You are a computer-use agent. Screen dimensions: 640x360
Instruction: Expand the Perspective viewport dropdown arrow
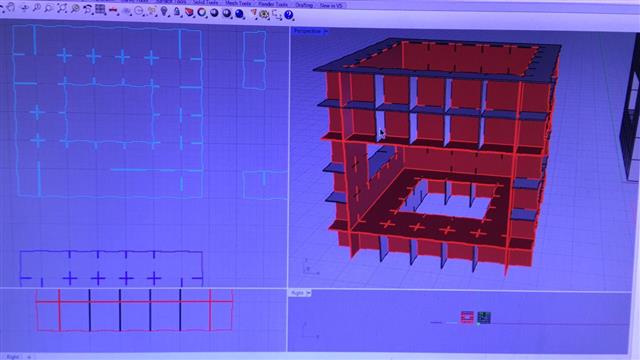click(x=325, y=31)
